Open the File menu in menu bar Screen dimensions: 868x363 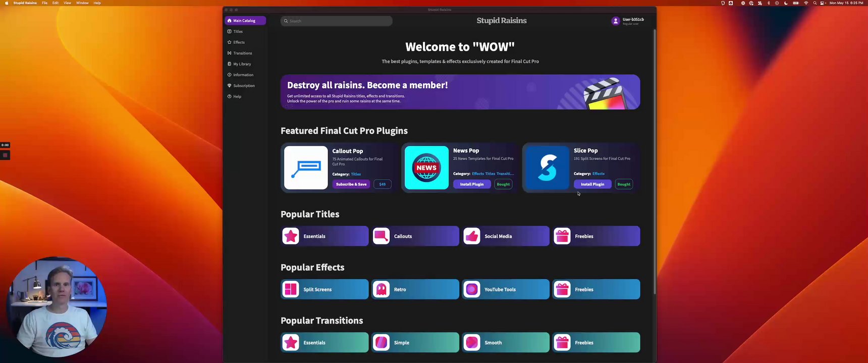click(x=44, y=3)
